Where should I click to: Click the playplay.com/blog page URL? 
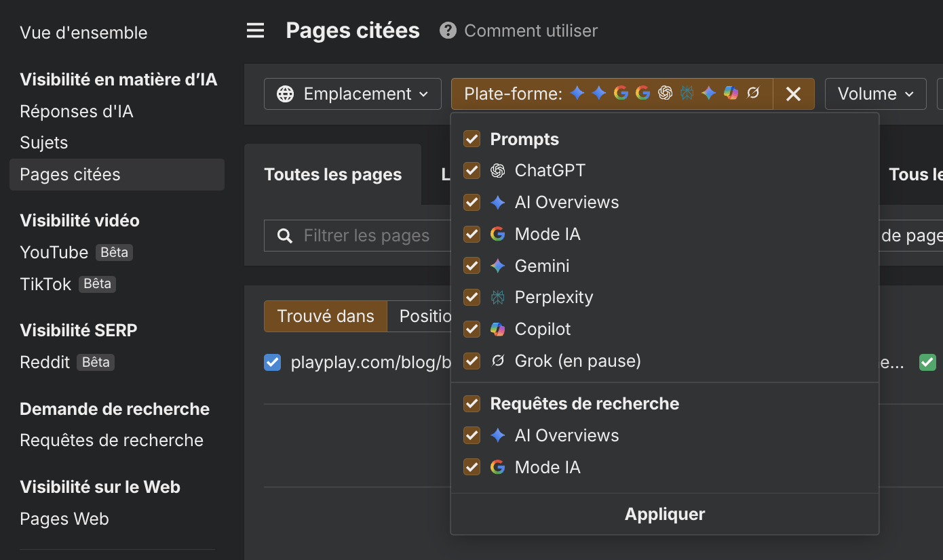tap(371, 362)
